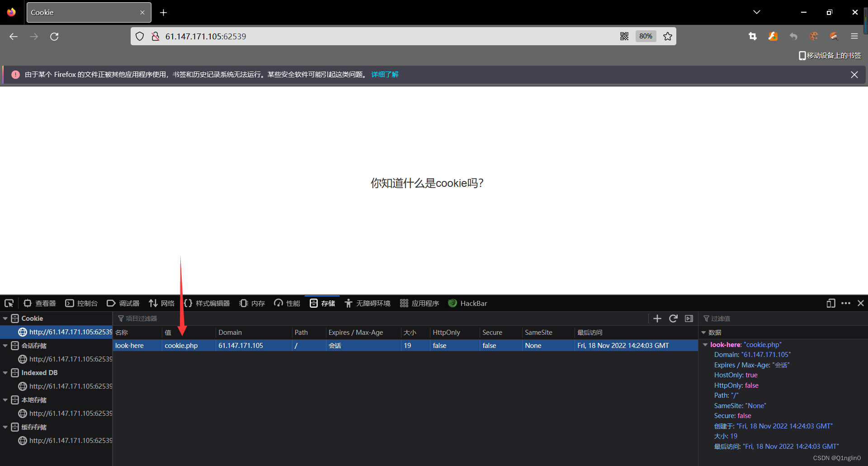Open the screenshot crop extension icon
868x466 pixels.
[x=753, y=37]
